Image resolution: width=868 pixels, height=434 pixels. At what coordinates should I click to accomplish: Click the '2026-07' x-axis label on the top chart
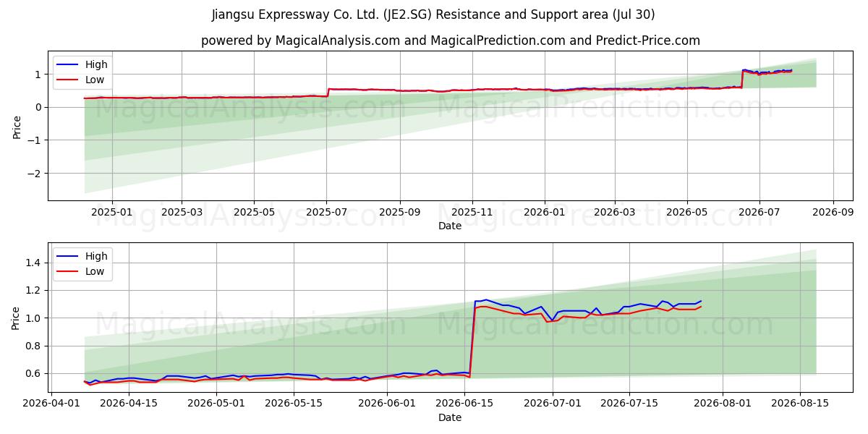(x=759, y=213)
